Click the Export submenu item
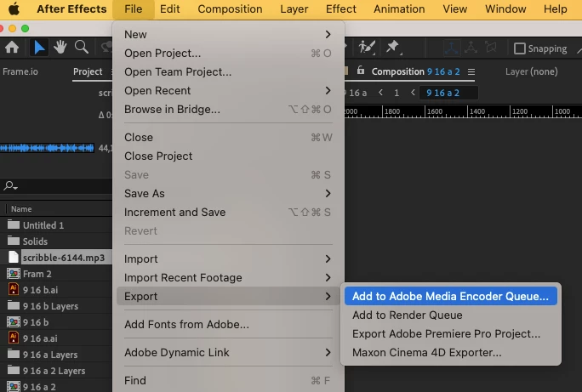The width and height of the screenshot is (582, 392). coord(228,296)
